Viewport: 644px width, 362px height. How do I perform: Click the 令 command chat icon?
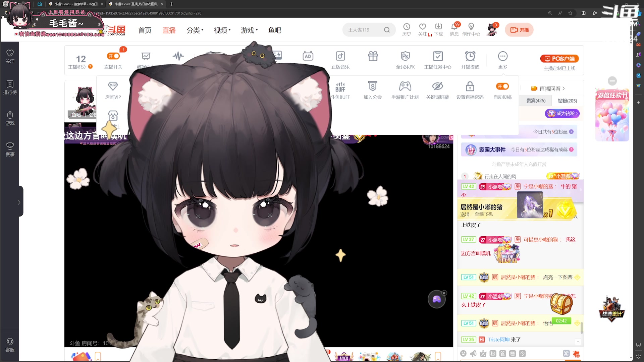coord(522,353)
